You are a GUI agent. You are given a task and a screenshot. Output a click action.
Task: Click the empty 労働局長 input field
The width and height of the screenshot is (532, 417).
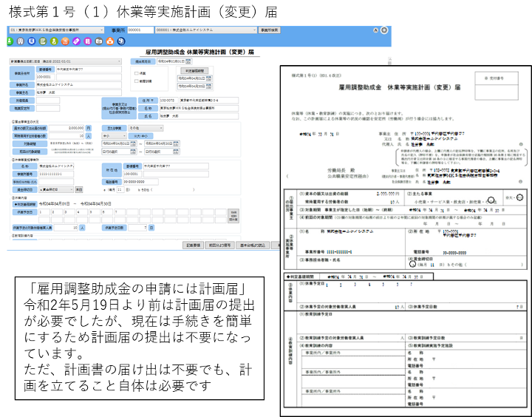coord(48,101)
